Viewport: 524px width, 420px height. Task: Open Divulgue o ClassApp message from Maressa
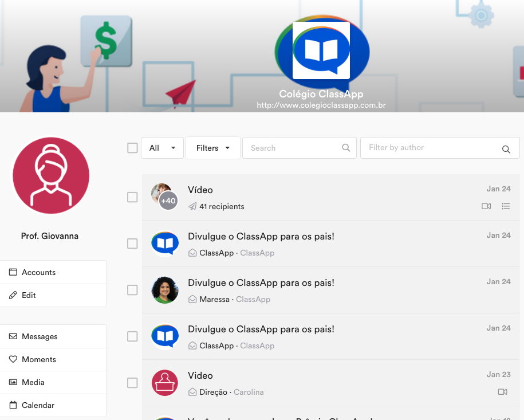[x=331, y=291]
